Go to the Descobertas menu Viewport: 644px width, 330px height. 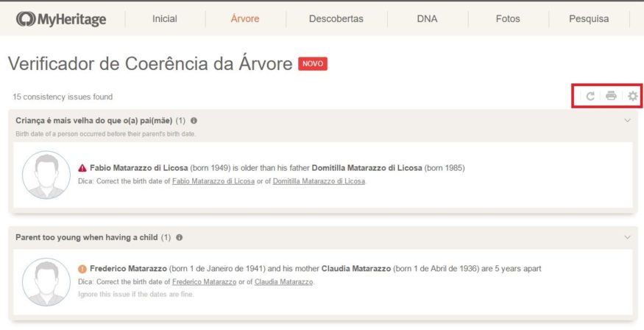click(336, 19)
